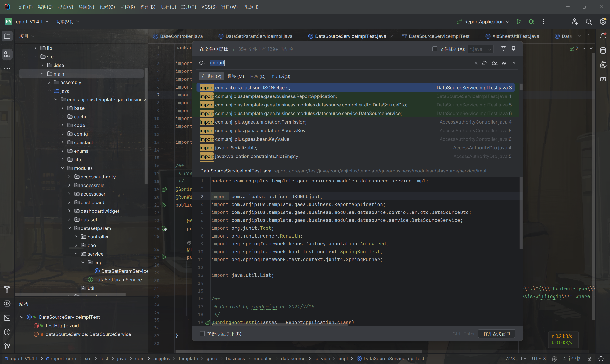Screen dimensions: 610x364
Task: Click 4 spaces indent setting
Action: pos(572,359)
